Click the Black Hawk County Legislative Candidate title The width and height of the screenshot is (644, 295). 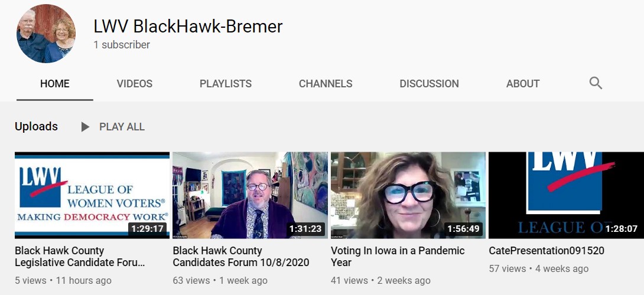(80, 257)
